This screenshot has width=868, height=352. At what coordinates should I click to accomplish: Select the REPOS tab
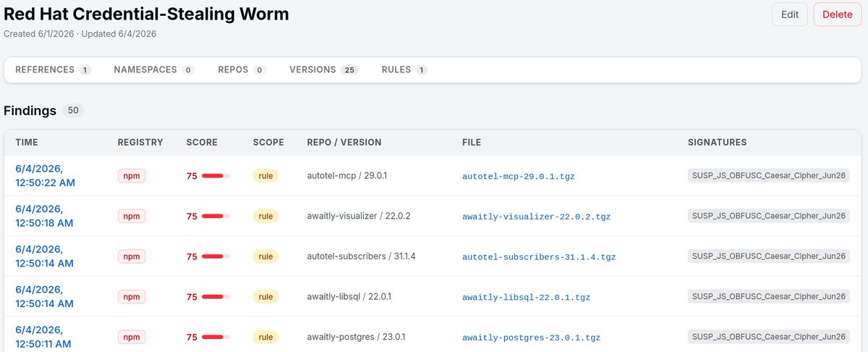pos(242,70)
